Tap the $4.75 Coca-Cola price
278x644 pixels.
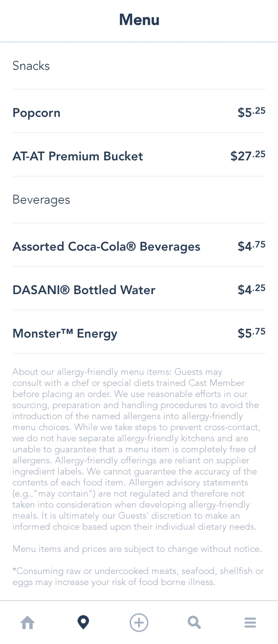tap(251, 246)
